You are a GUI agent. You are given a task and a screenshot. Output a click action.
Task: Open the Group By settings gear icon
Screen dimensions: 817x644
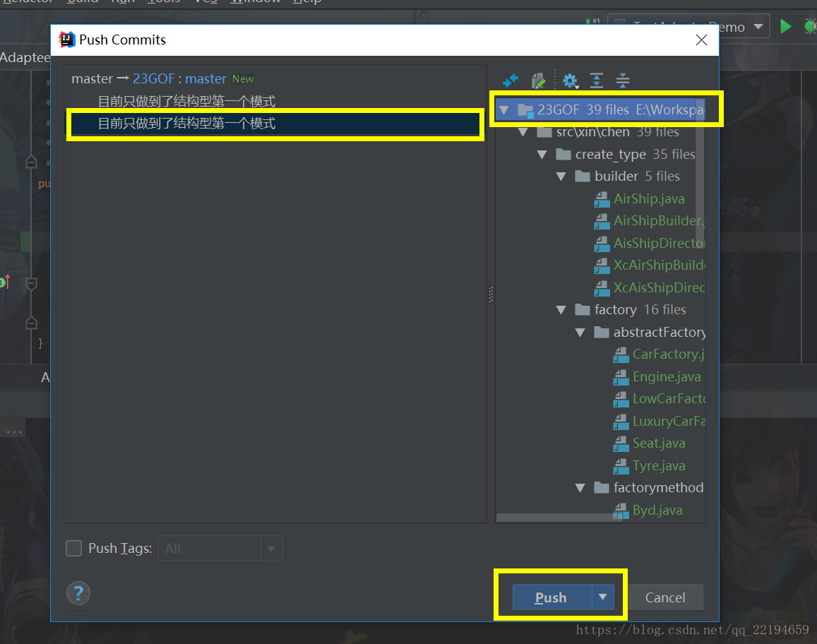pyautogui.click(x=570, y=80)
